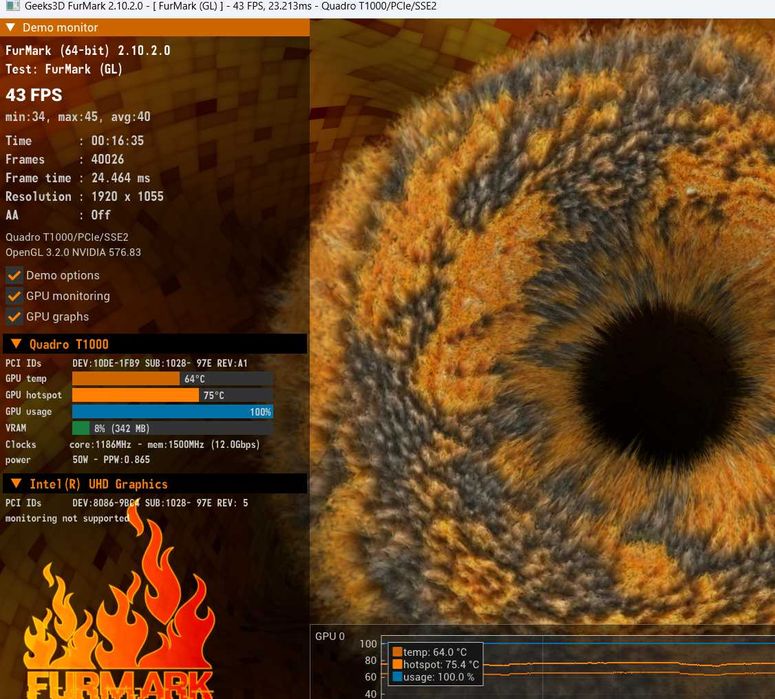The width and height of the screenshot is (775, 699).
Task: Click the Test: FurMark (GL) line
Action: point(64,69)
